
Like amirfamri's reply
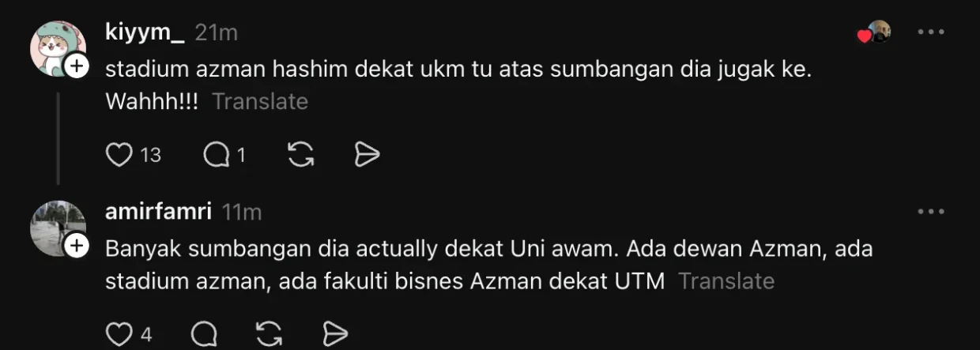(119, 334)
